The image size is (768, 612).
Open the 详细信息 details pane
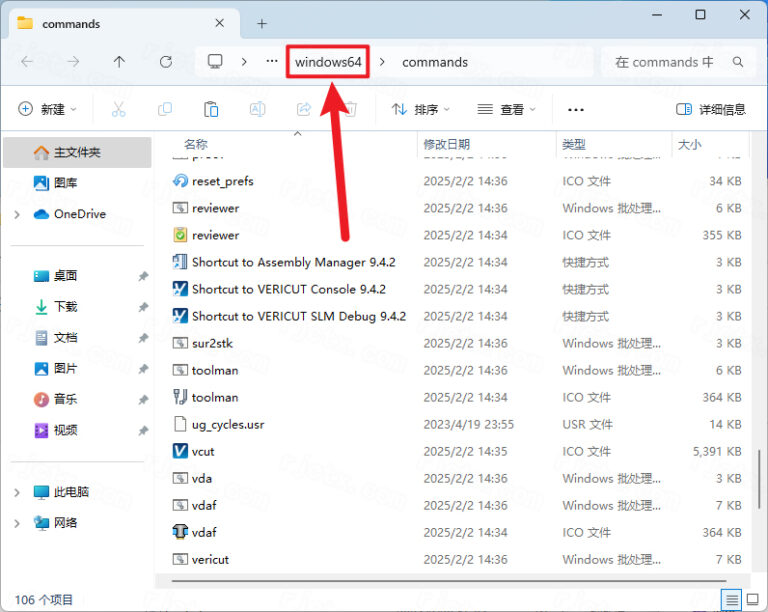pyautogui.click(x=711, y=109)
